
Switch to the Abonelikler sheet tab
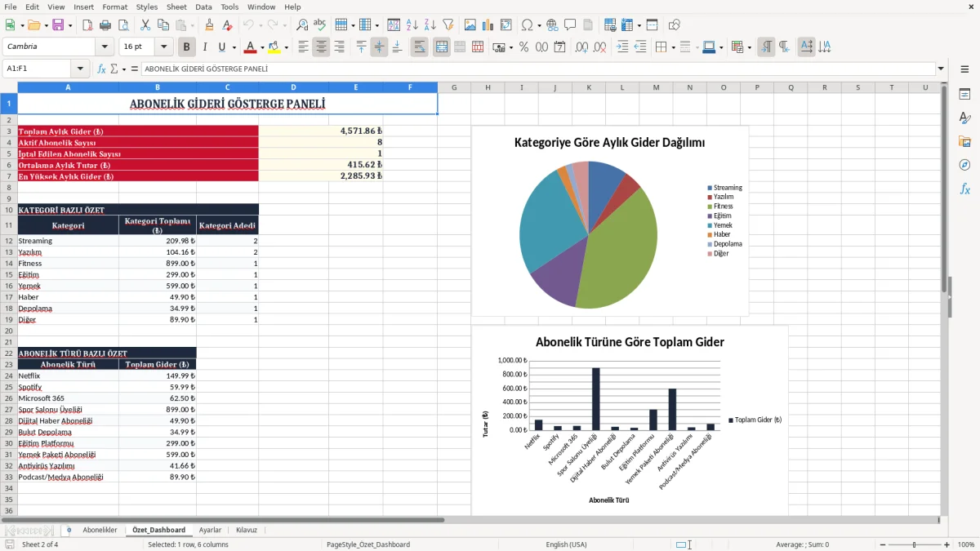(x=100, y=530)
